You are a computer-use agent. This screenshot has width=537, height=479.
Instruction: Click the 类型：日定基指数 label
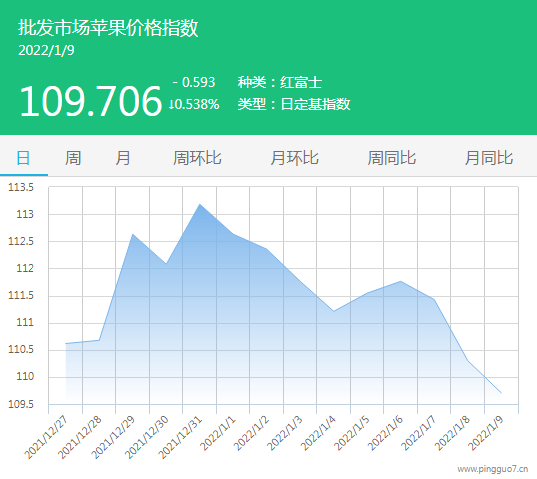(x=294, y=104)
